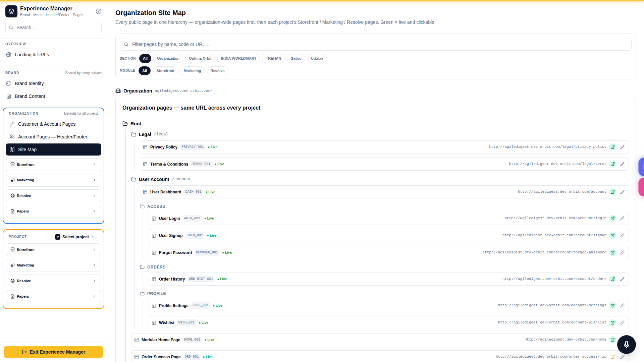
Task: Filter section by INDIA WORLDMART
Action: point(238,58)
